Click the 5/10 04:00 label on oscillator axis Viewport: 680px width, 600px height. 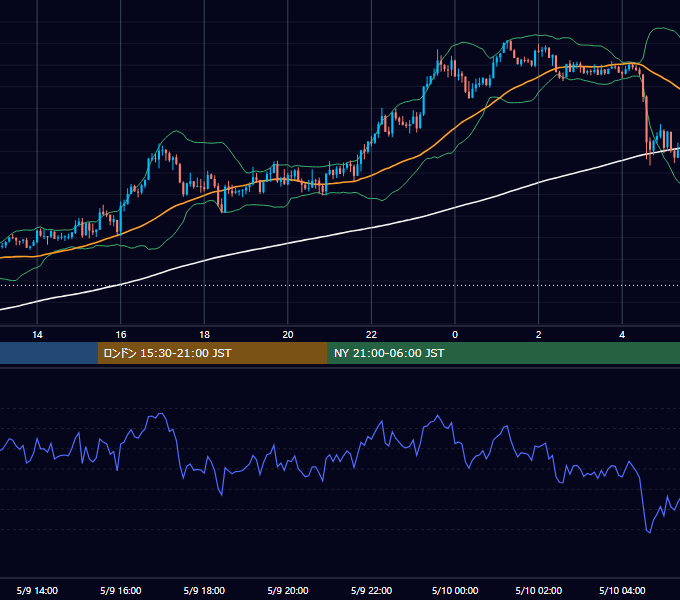(622, 590)
